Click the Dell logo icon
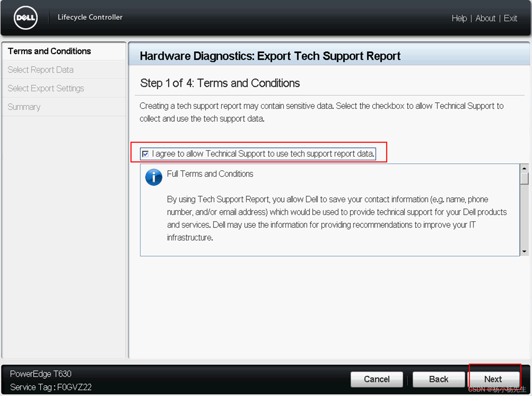 [26, 18]
